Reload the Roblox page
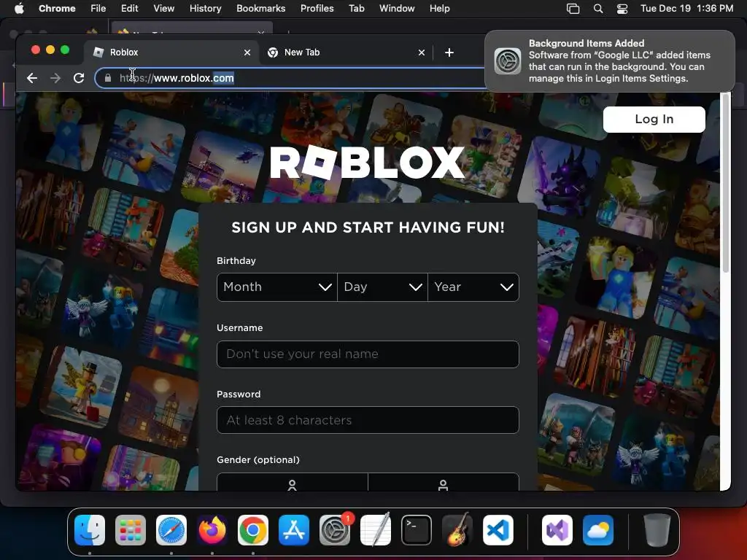 (79, 78)
